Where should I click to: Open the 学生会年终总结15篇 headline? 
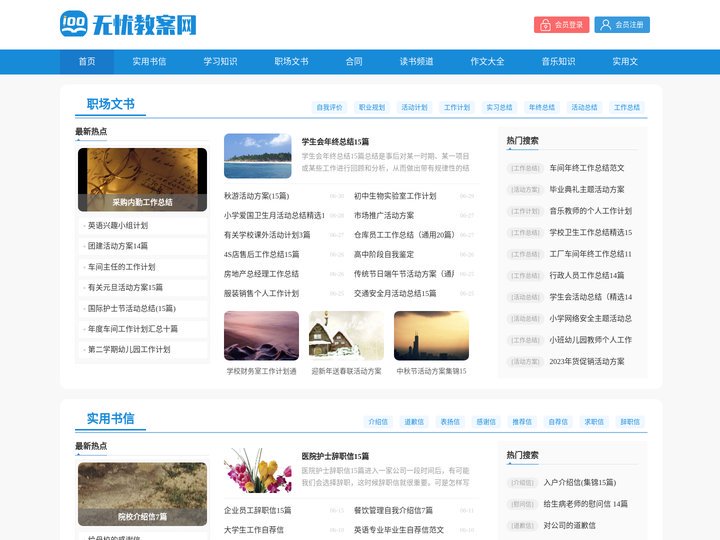pyautogui.click(x=335, y=142)
